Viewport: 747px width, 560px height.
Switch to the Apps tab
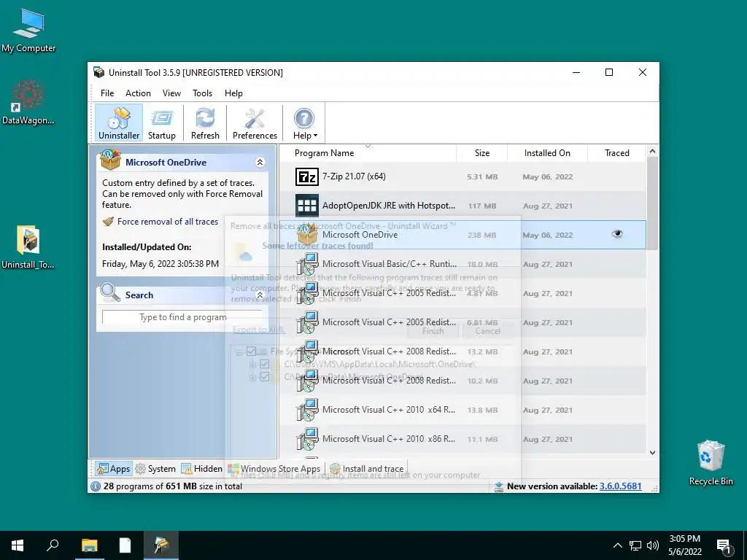coord(113,469)
